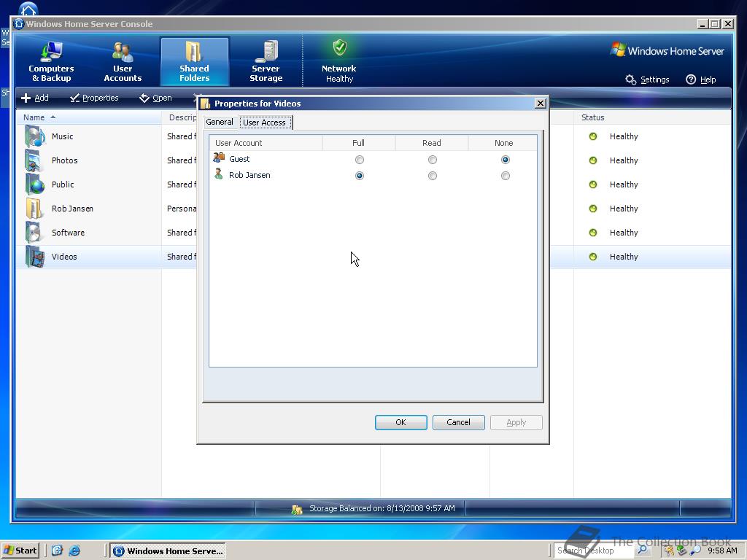This screenshot has width=747, height=560.
Task: Open the Computers & Backup section
Action: coord(51,62)
